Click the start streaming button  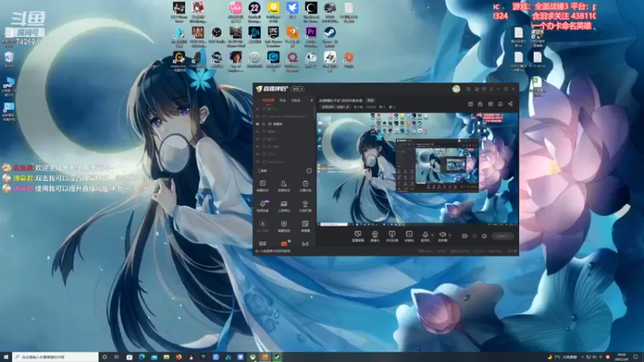click(x=502, y=236)
